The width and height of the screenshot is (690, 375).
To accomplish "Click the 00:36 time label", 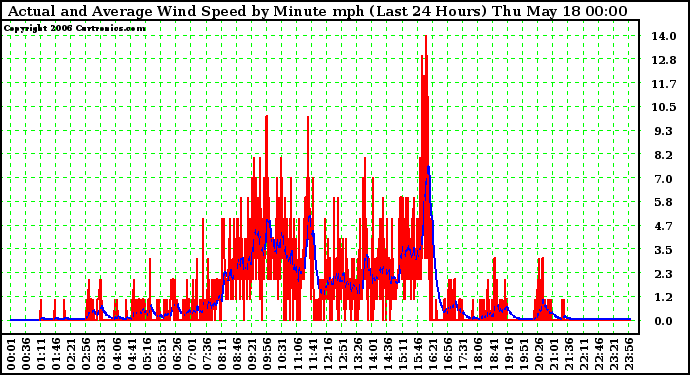I will coord(26,354).
